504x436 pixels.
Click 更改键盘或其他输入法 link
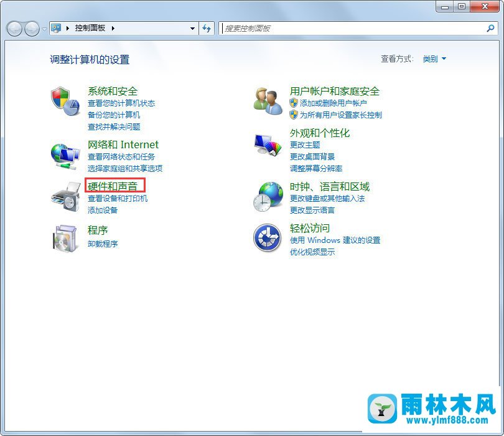coord(327,199)
